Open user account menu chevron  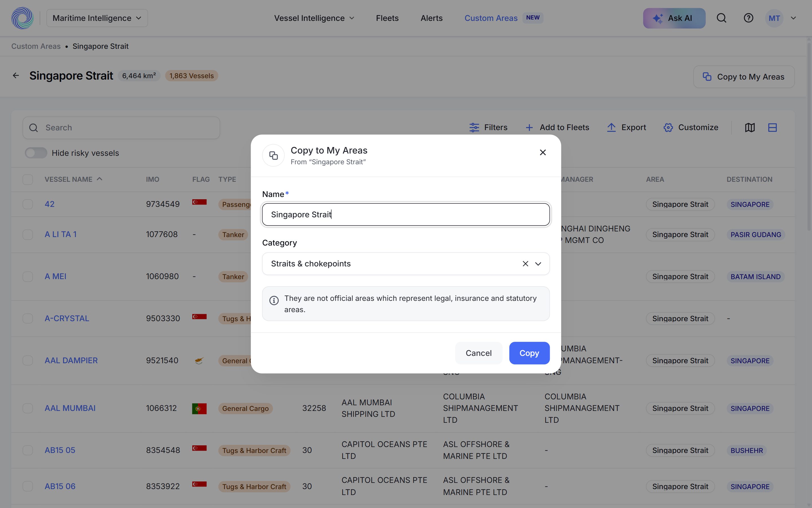point(793,18)
